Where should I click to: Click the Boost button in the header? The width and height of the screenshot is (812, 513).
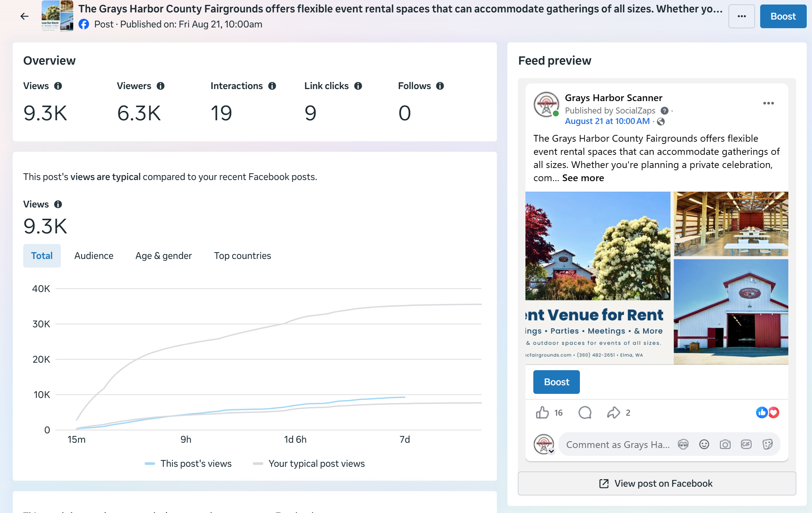[x=783, y=16]
